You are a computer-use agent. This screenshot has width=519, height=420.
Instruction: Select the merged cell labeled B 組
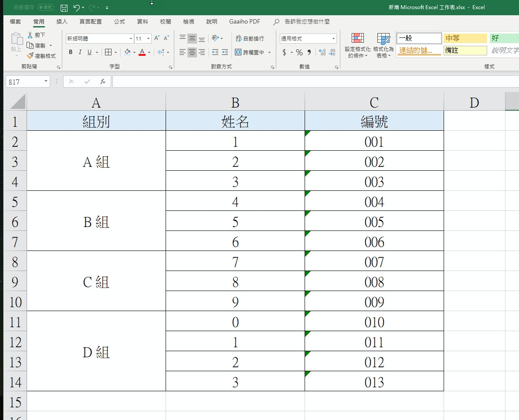[96, 222]
